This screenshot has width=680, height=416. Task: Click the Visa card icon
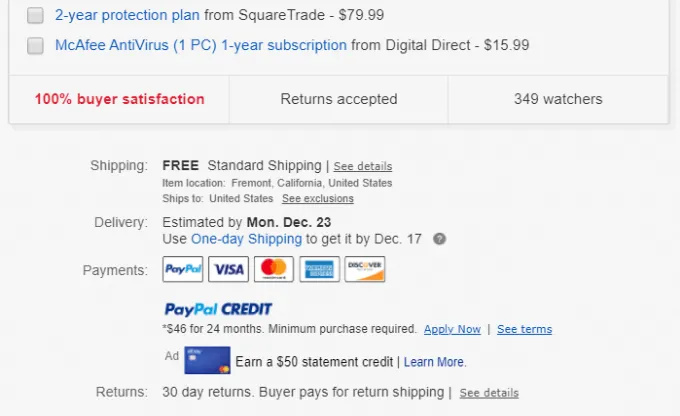point(229,269)
